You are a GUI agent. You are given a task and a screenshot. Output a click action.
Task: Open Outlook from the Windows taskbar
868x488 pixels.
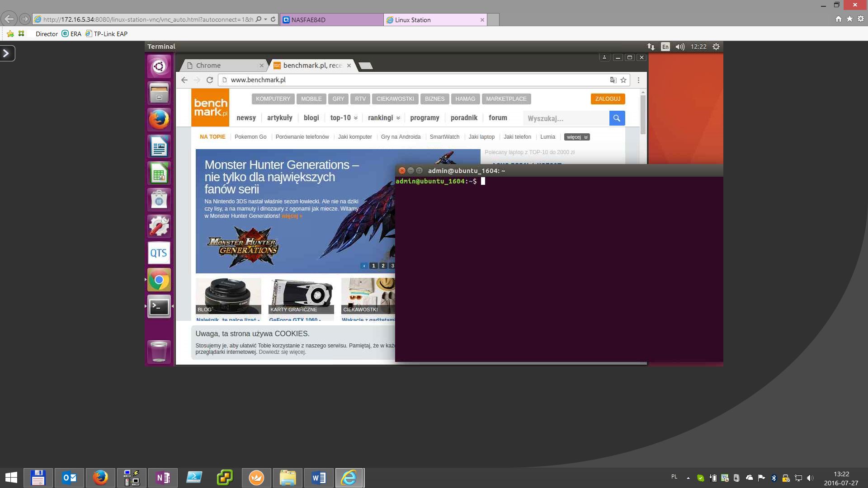pos(69,478)
